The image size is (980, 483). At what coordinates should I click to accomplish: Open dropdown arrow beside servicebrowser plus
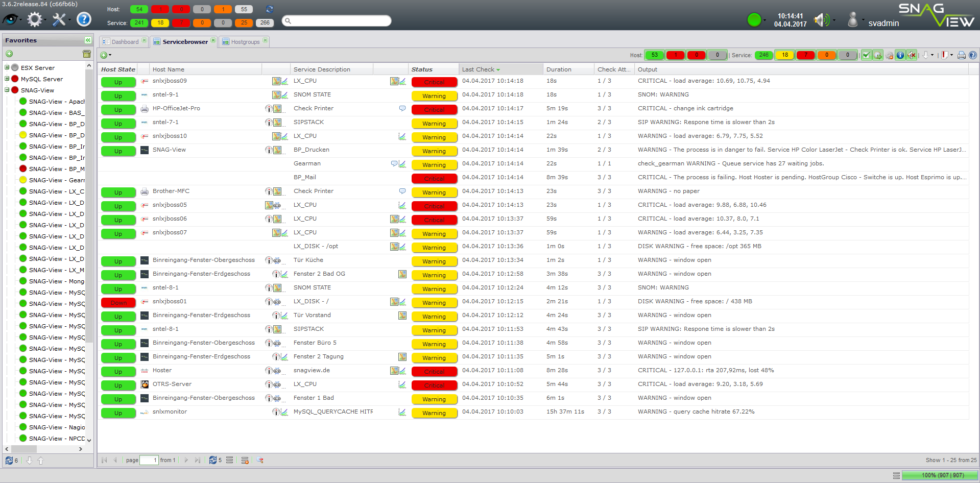click(x=110, y=55)
